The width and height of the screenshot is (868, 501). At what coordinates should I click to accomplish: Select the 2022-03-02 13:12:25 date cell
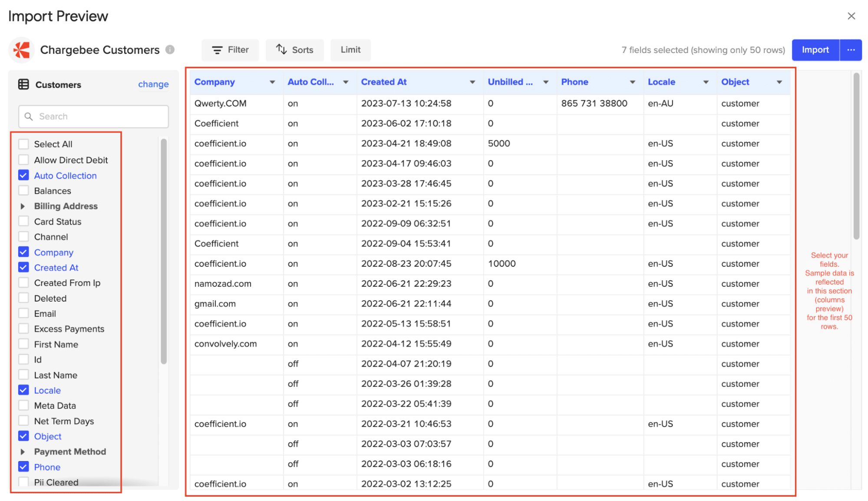coord(420,484)
